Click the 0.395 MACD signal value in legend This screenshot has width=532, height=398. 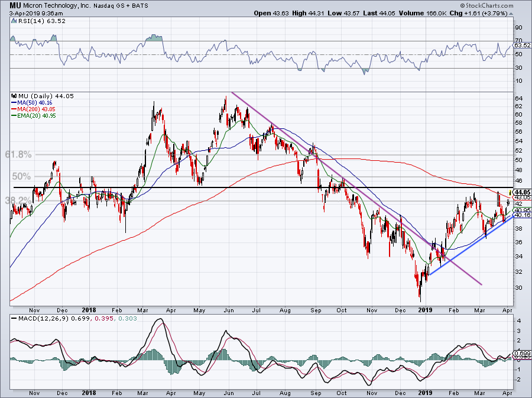[103, 318]
